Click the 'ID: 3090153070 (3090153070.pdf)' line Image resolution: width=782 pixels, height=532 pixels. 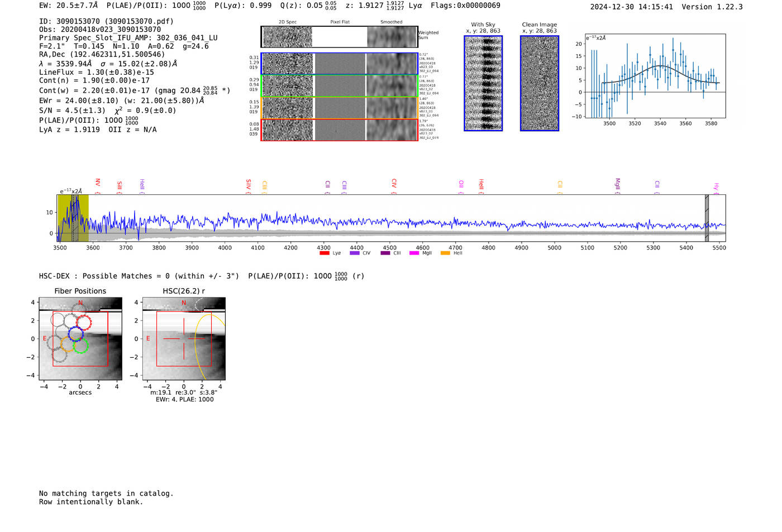pos(106,21)
